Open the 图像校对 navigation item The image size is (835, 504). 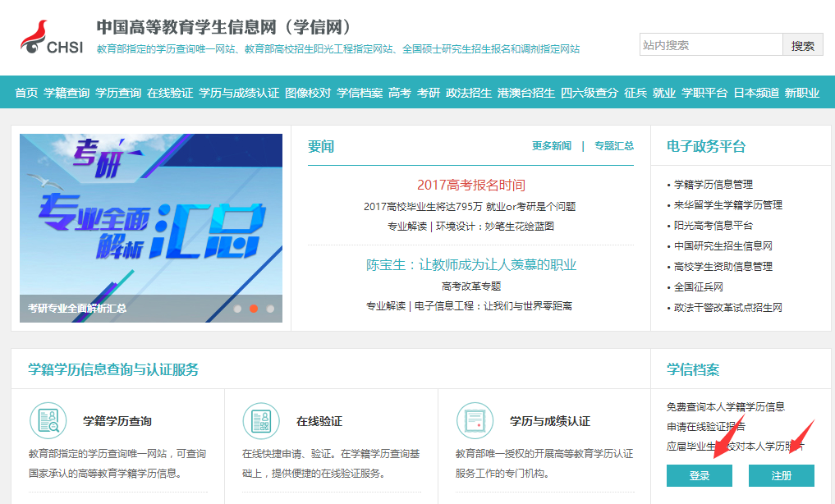click(308, 93)
